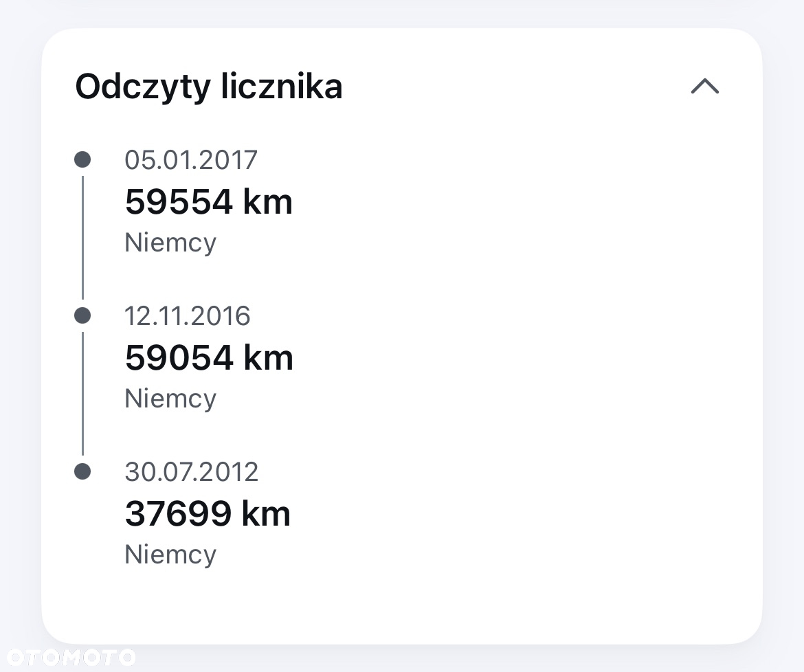This screenshot has width=804, height=672.
Task: Click the km unit of the 37699 reading
Action: coord(266,513)
